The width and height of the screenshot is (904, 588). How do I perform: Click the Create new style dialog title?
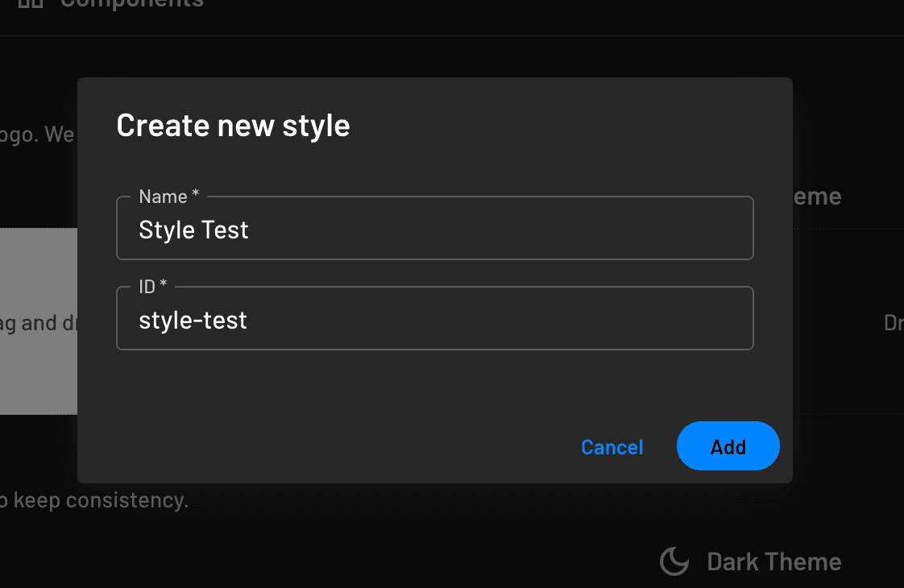point(233,126)
